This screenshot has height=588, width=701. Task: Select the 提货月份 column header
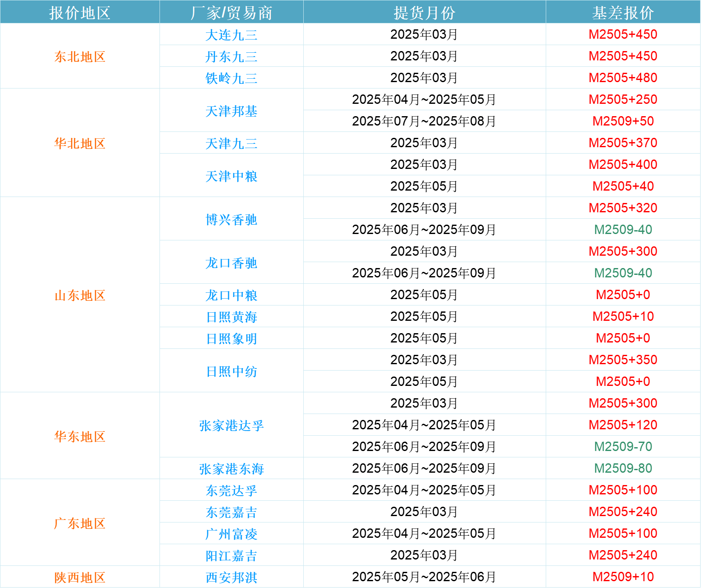click(424, 12)
